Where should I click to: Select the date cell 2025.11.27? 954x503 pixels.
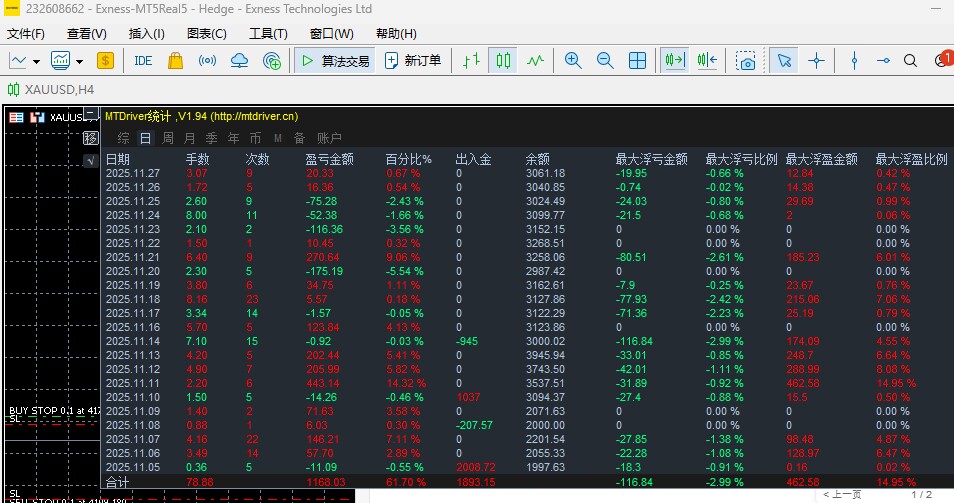coord(133,173)
